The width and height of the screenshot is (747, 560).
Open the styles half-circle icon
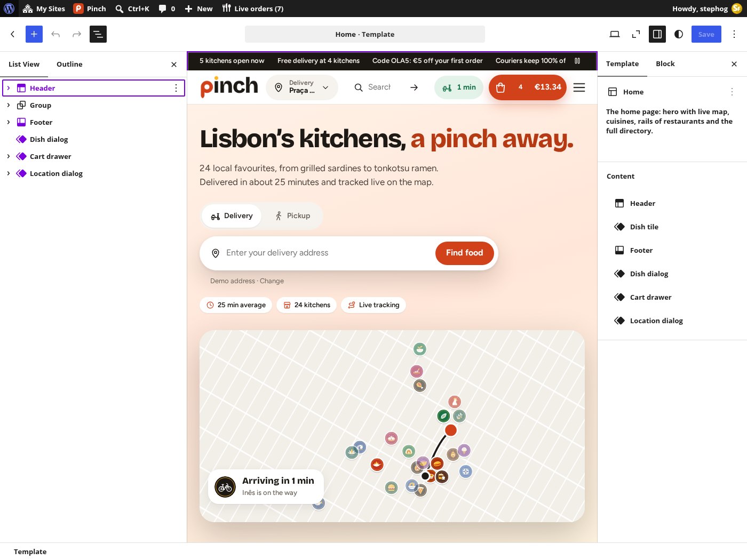679,34
